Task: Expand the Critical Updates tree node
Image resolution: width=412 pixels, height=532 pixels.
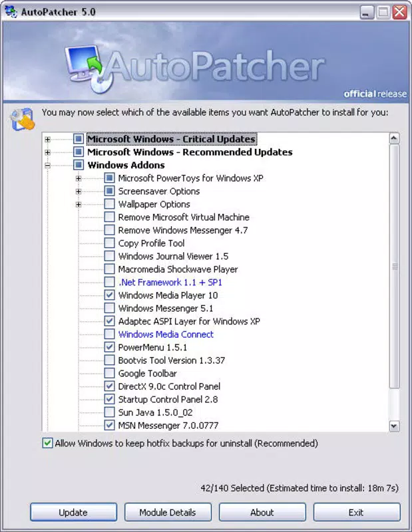Action: point(47,139)
